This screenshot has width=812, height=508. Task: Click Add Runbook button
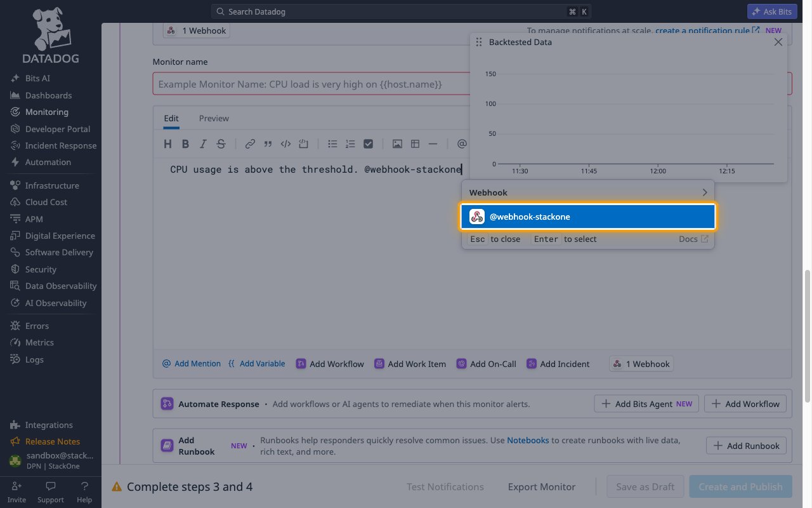(747, 446)
